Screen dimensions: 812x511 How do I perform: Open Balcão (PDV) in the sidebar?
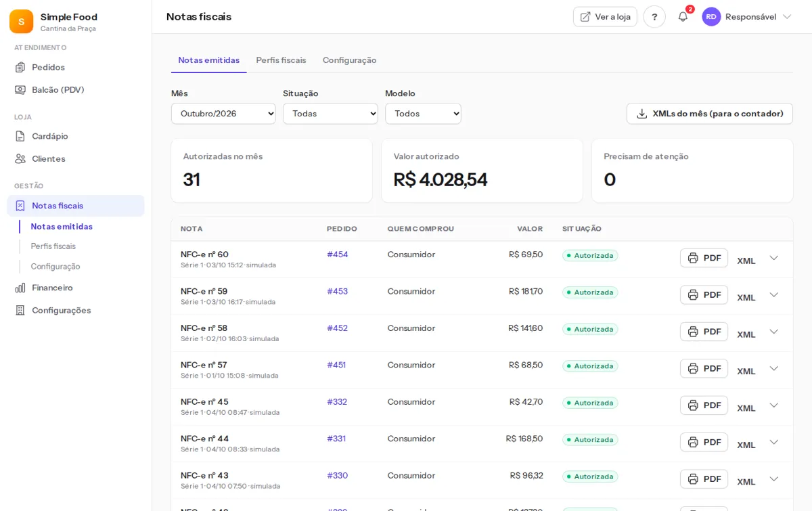[76, 89]
